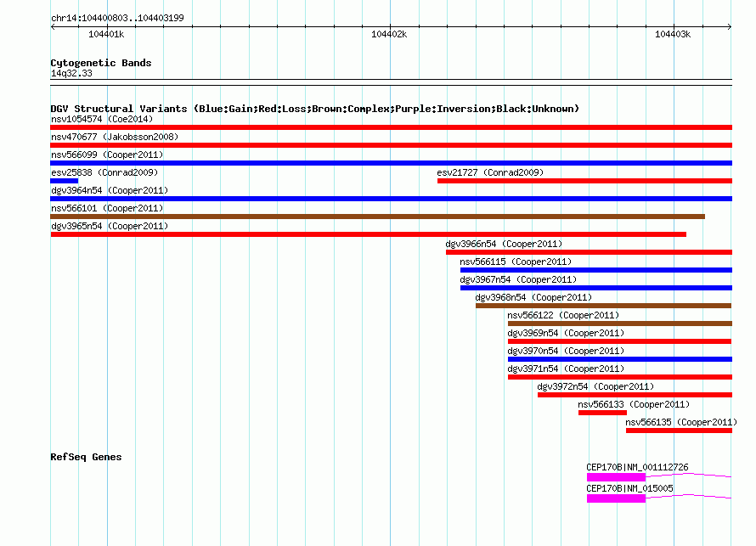Click the magenta exon of CEP170B NM_015005
This screenshot has height=546, width=756.
616,498
